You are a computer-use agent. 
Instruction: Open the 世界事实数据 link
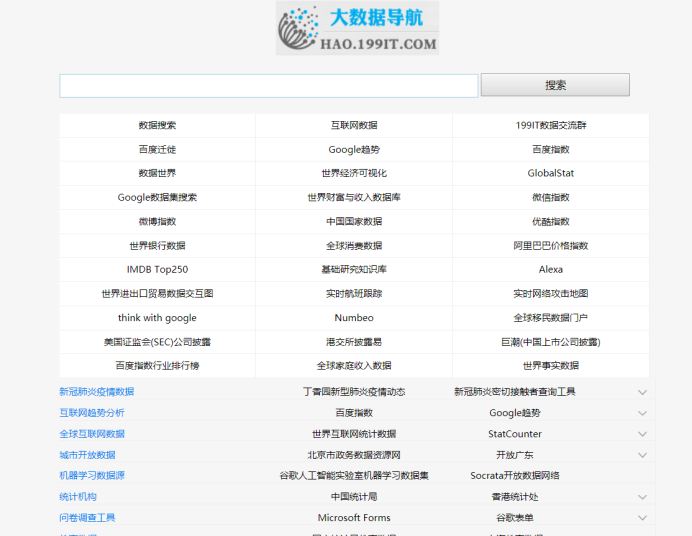[551, 365]
